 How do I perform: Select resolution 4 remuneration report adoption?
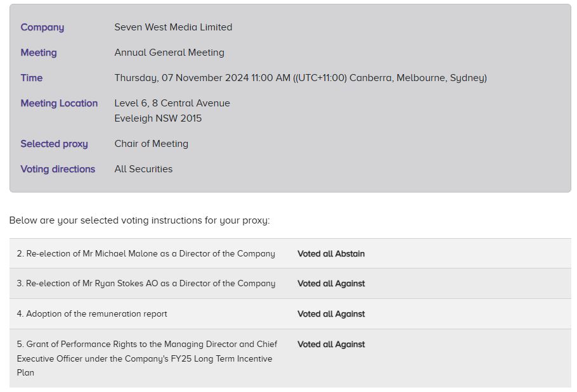(x=92, y=313)
